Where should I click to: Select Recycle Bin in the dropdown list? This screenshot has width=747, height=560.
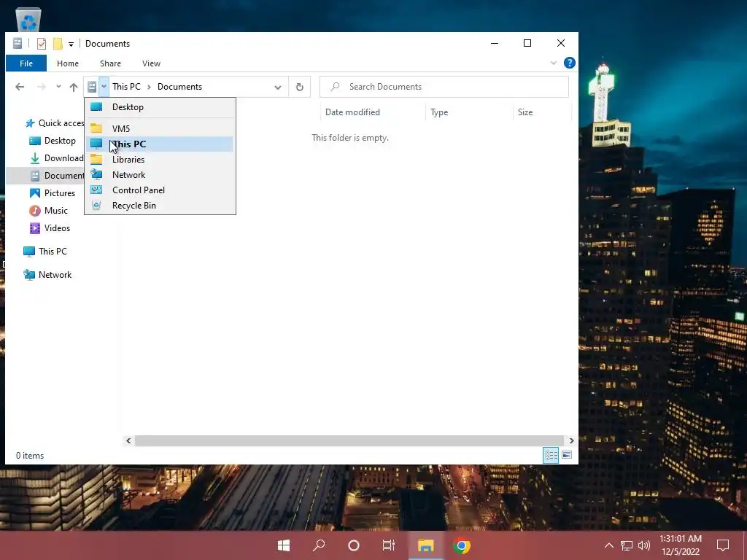point(160,205)
